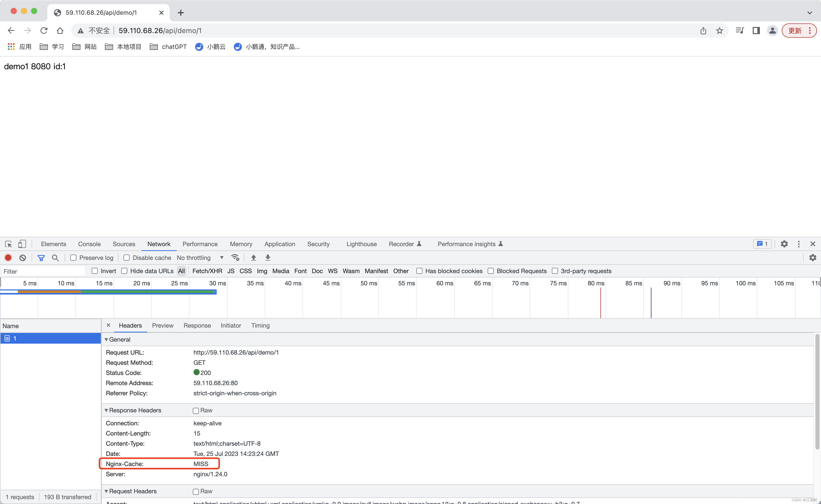Select the Preview tab in DevTools
This screenshot has width=821, height=504.
click(162, 325)
